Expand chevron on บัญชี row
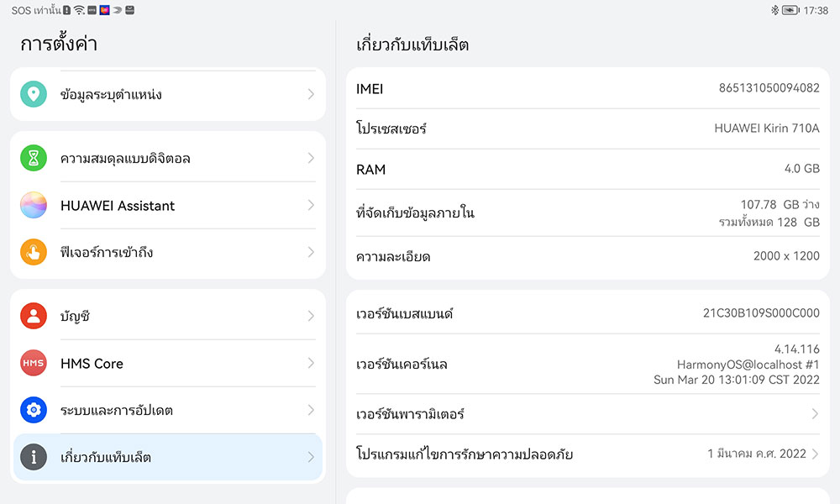The width and height of the screenshot is (840, 504). click(x=311, y=316)
